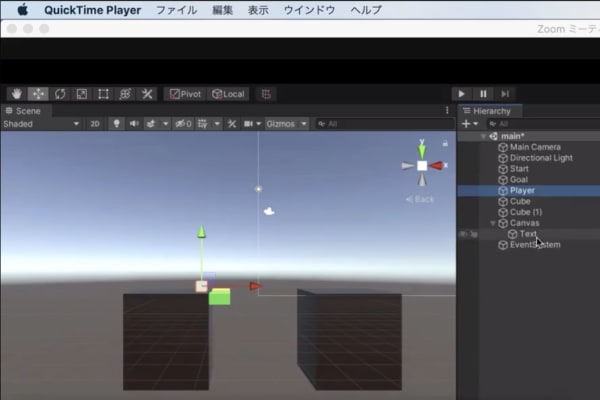The width and height of the screenshot is (600, 400).
Task: Select Text object in Hierarchy
Action: click(x=528, y=234)
